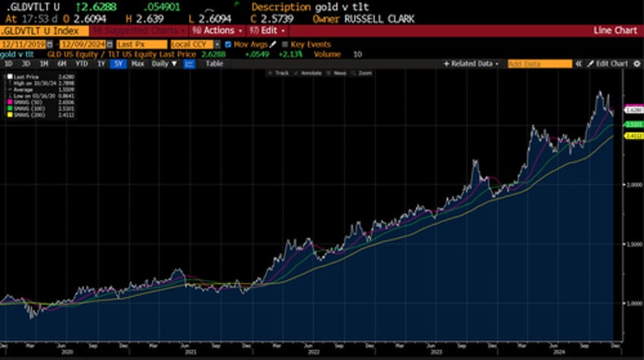Select the line chart view icon
Screen dimensions: 644x360
(x=189, y=64)
